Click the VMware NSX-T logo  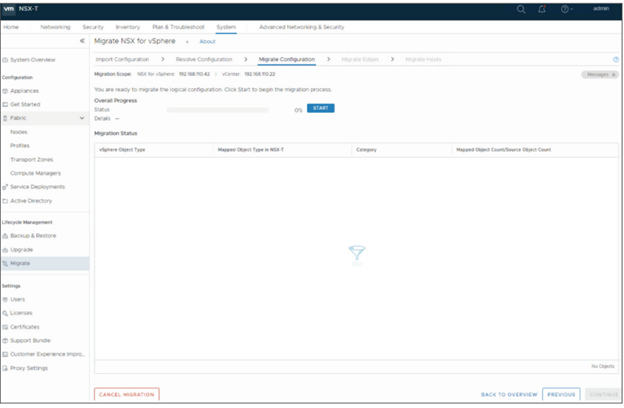(x=21, y=8)
